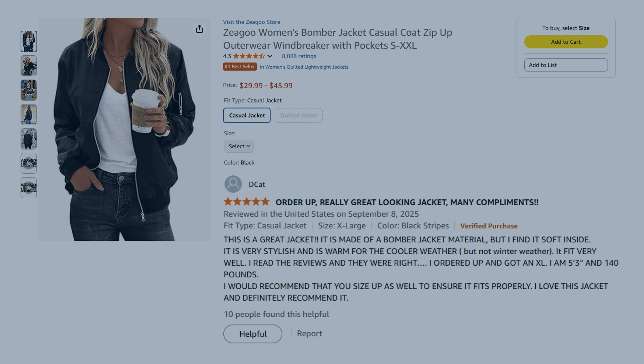
Task: Select the third product thumbnail image
Action: point(29,90)
